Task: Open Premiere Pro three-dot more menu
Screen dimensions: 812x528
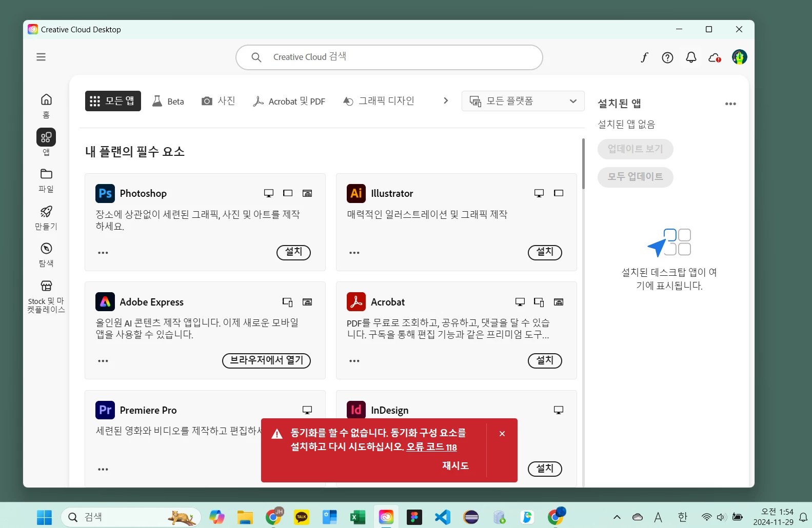Action: pos(103,470)
